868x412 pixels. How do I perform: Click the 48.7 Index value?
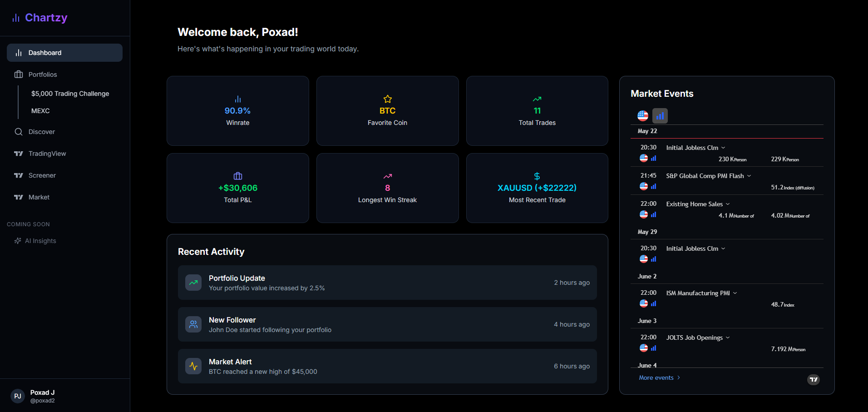click(783, 305)
